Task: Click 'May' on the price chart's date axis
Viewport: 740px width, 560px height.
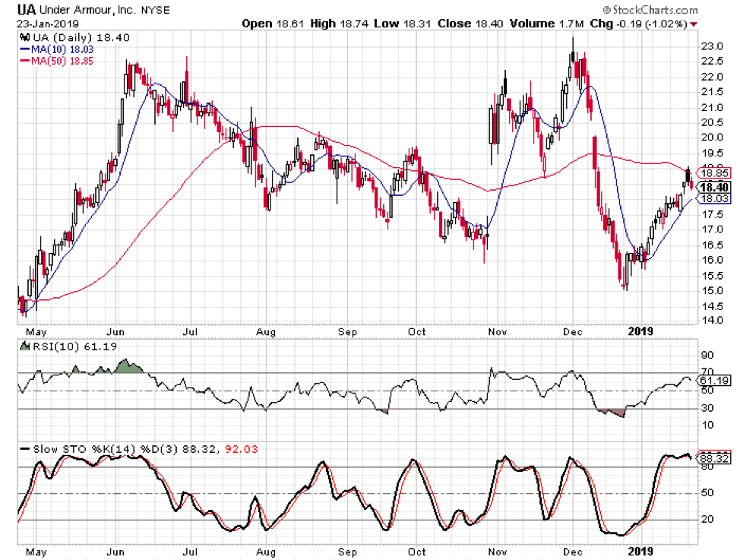Action: click(x=36, y=332)
